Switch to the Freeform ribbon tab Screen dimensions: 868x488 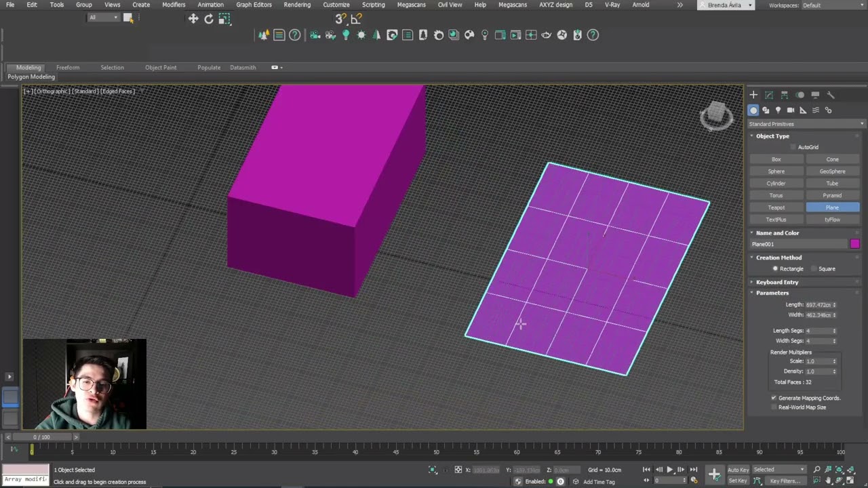click(68, 68)
